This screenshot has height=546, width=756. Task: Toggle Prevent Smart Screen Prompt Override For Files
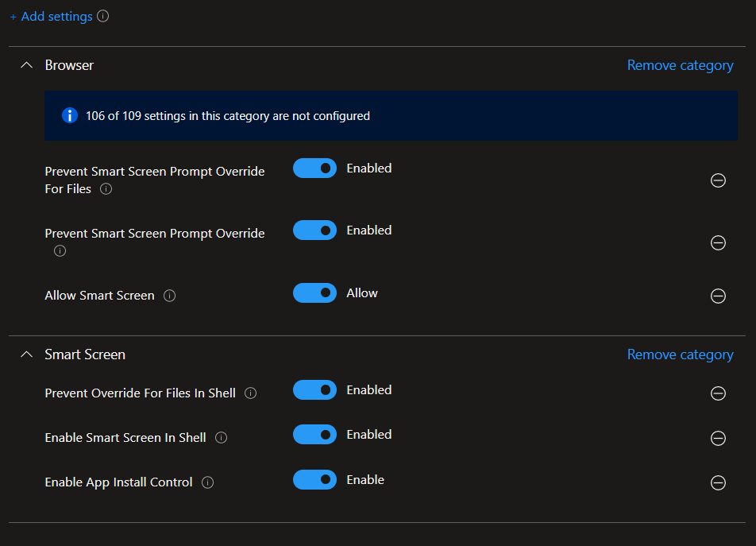pos(314,168)
